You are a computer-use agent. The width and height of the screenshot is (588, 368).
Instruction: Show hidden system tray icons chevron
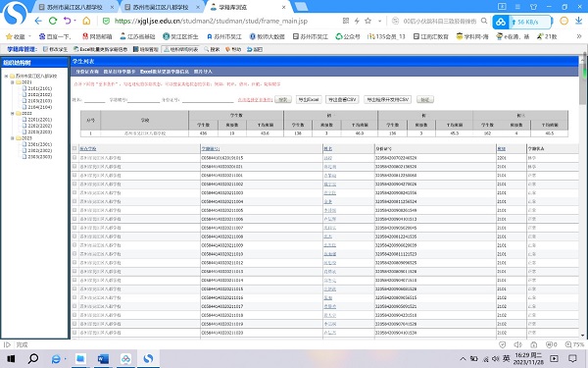click(464, 359)
